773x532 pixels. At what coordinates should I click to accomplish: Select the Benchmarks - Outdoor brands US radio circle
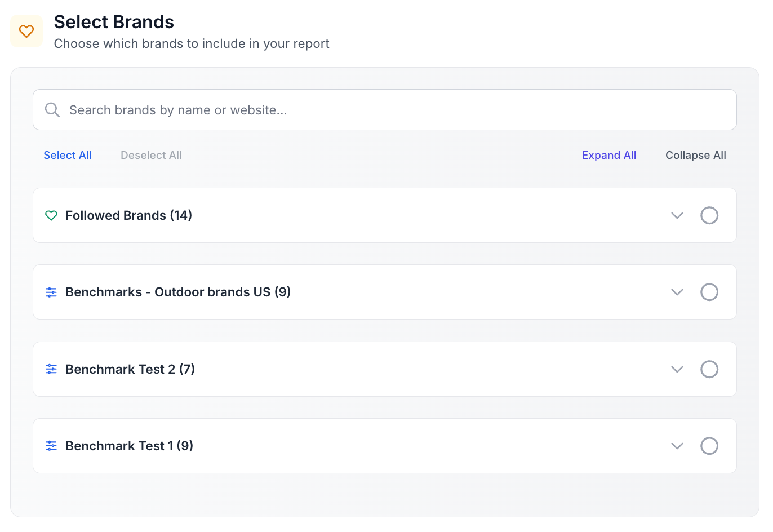[x=709, y=292]
